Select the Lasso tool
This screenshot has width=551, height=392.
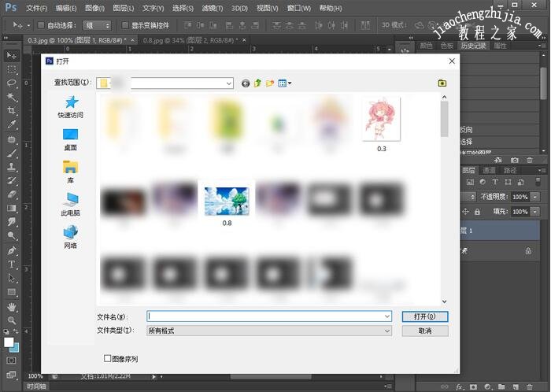pyautogui.click(x=12, y=83)
